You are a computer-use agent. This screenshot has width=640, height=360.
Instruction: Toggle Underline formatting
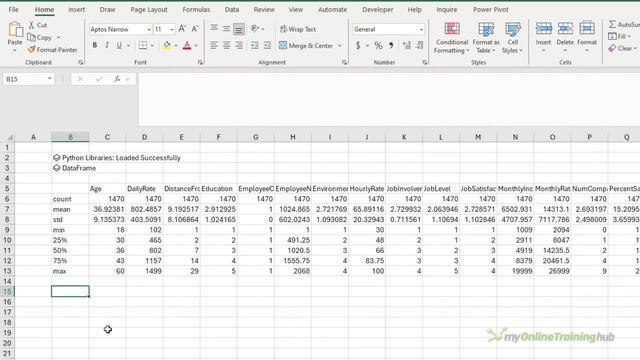[x=119, y=45]
